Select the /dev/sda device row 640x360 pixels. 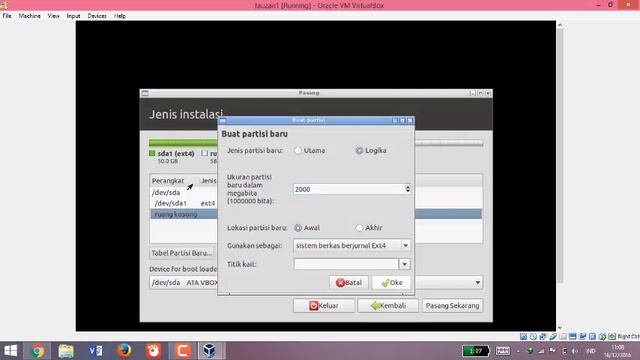pyautogui.click(x=184, y=192)
